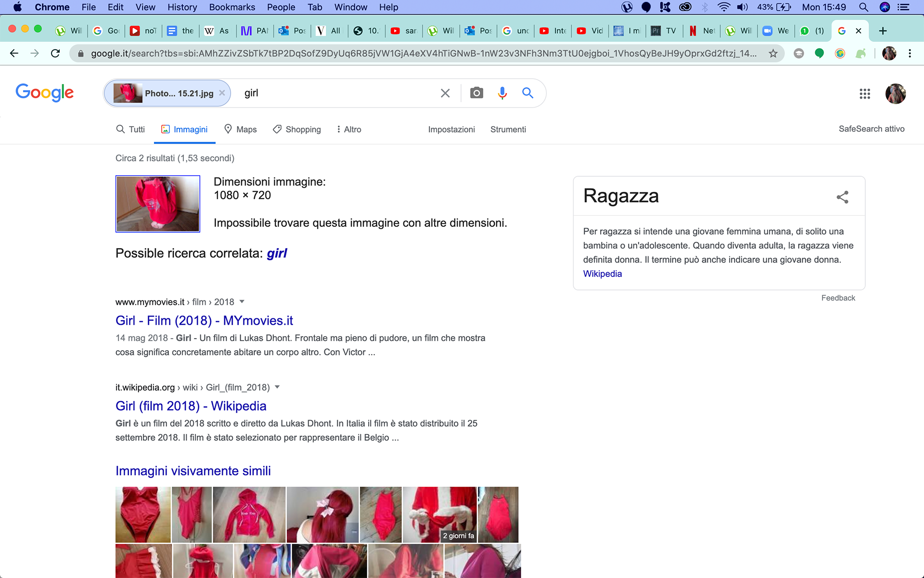Click Immagini visivamente simili heading
Image resolution: width=924 pixels, height=578 pixels.
pos(193,471)
